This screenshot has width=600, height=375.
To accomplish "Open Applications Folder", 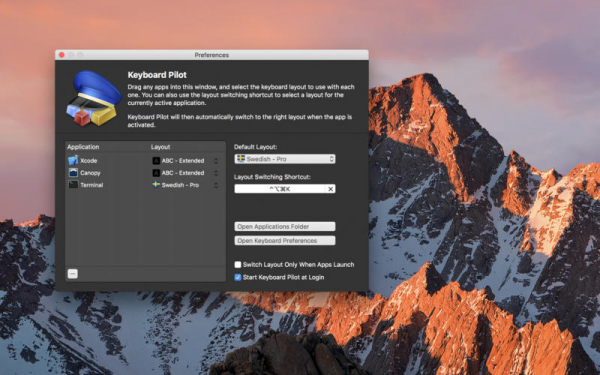I will [285, 227].
